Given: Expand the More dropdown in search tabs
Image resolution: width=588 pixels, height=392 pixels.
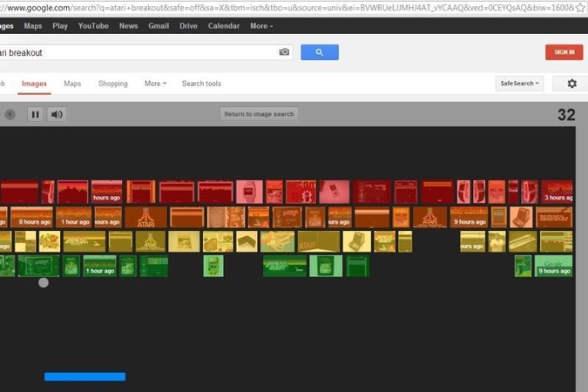Looking at the screenshot, I should (155, 84).
